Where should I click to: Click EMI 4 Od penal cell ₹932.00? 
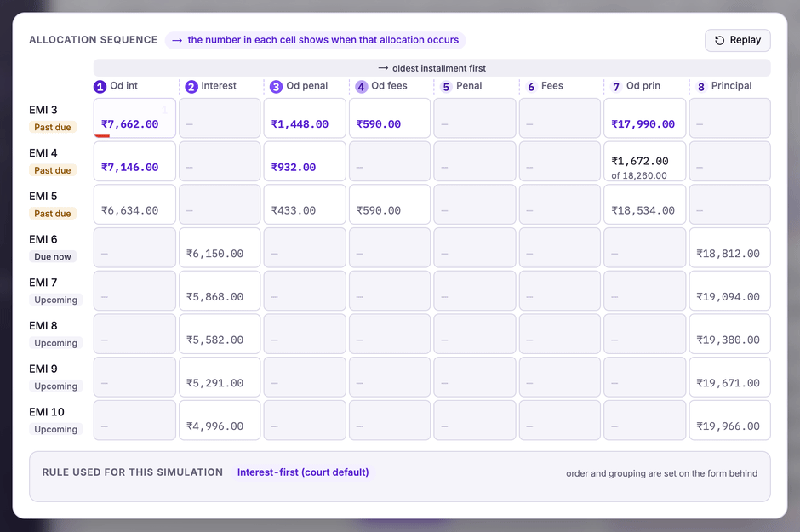(305, 161)
